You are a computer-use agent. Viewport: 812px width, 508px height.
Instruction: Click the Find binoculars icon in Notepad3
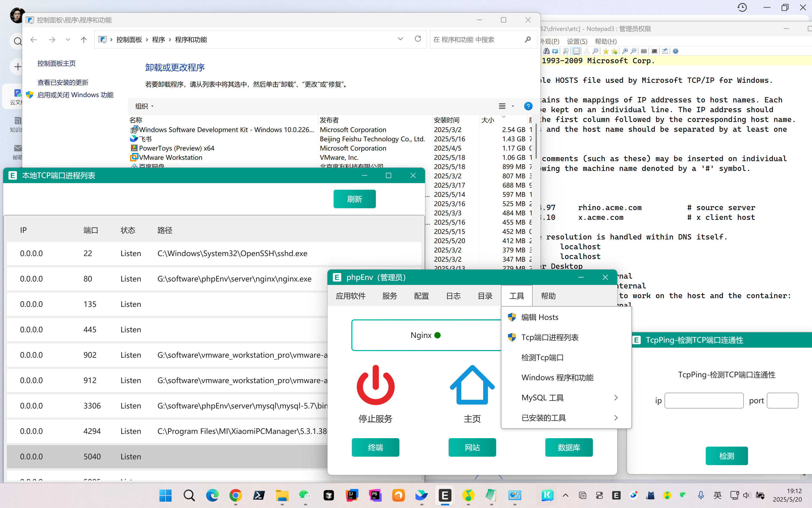tap(547, 51)
